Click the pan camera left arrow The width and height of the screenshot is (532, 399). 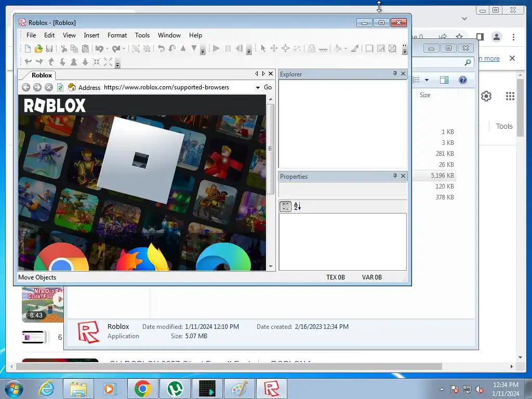28,62
